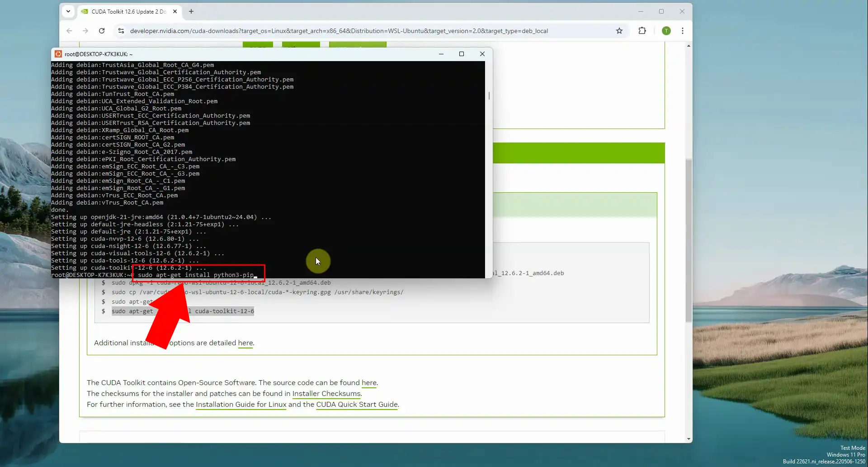This screenshot has width=868, height=467.
Task: Click 'Setting up default-jre-headless' terminal line
Action: point(145,224)
